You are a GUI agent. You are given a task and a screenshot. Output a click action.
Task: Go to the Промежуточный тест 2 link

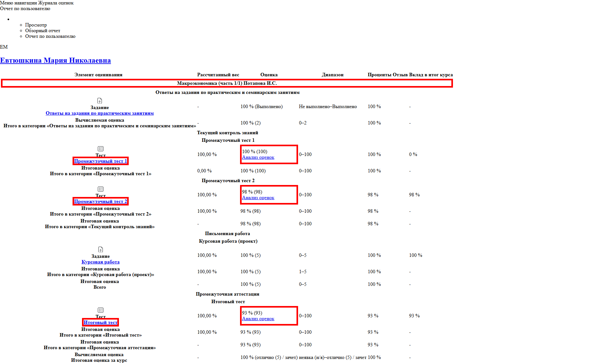tap(101, 201)
